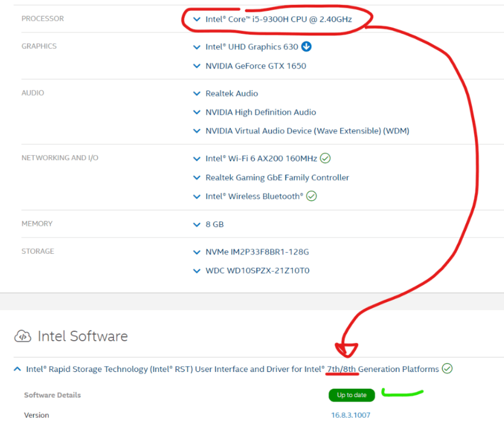The image size is (504, 425).
Task: Expand Intel Wireless Bluetooth entry
Action: (197, 197)
